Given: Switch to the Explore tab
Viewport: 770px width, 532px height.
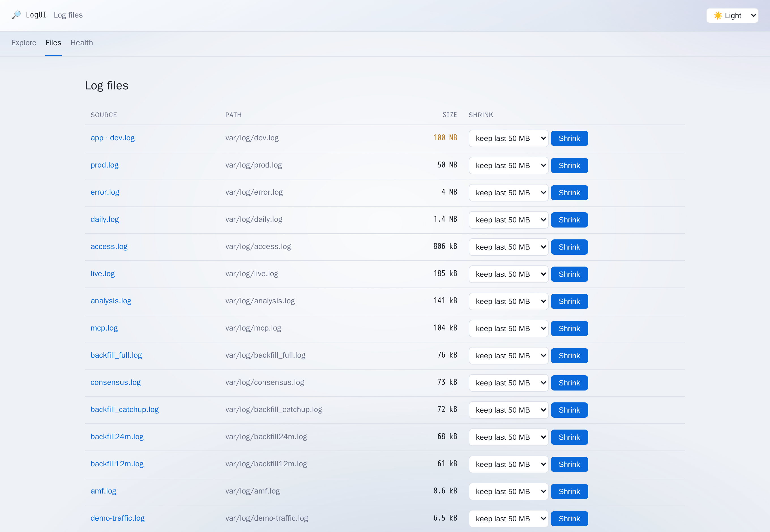Looking at the screenshot, I should point(24,43).
